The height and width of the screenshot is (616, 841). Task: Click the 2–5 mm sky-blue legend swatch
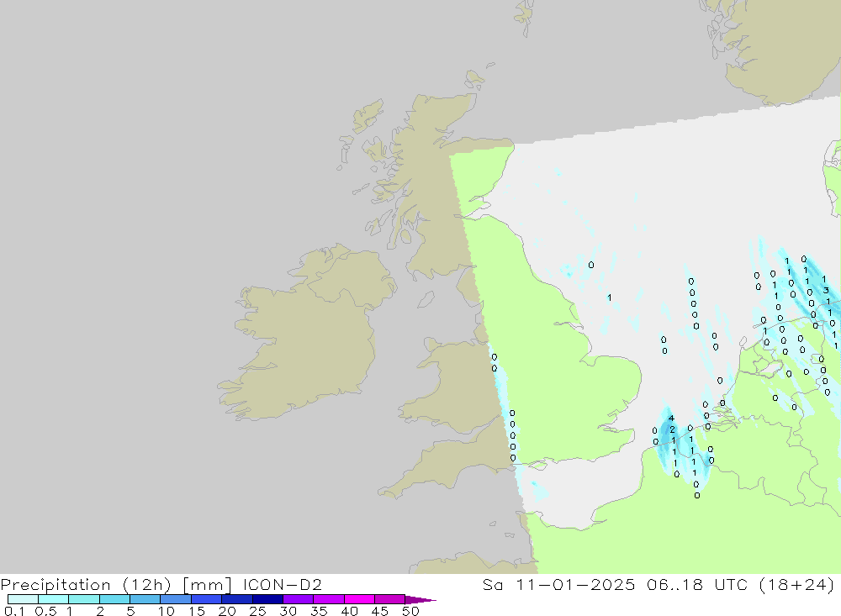[114, 599]
